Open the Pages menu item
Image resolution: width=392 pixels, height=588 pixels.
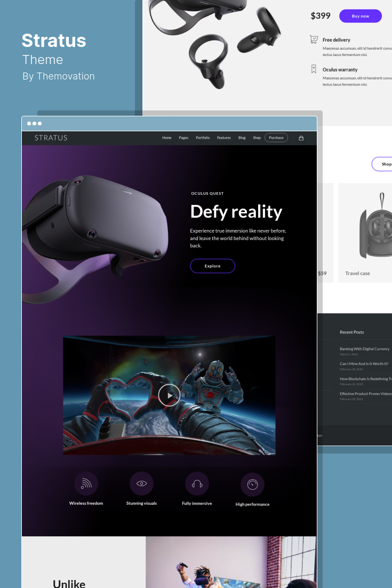point(183,138)
